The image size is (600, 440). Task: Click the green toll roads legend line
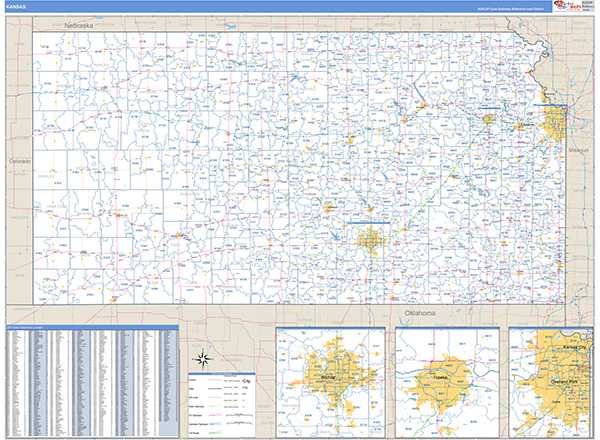[215, 433]
